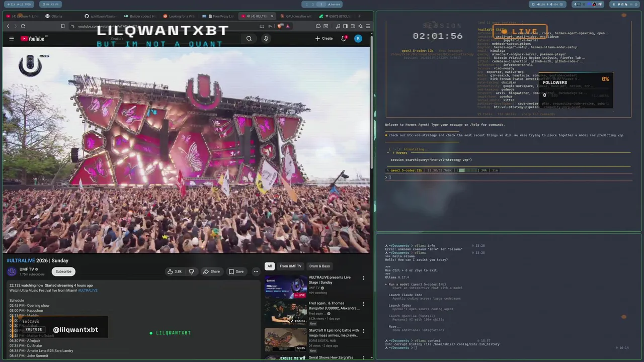Click 'Launch OpenClaw (install)' in ollama terminal
The image size is (644, 362).
coord(412,316)
